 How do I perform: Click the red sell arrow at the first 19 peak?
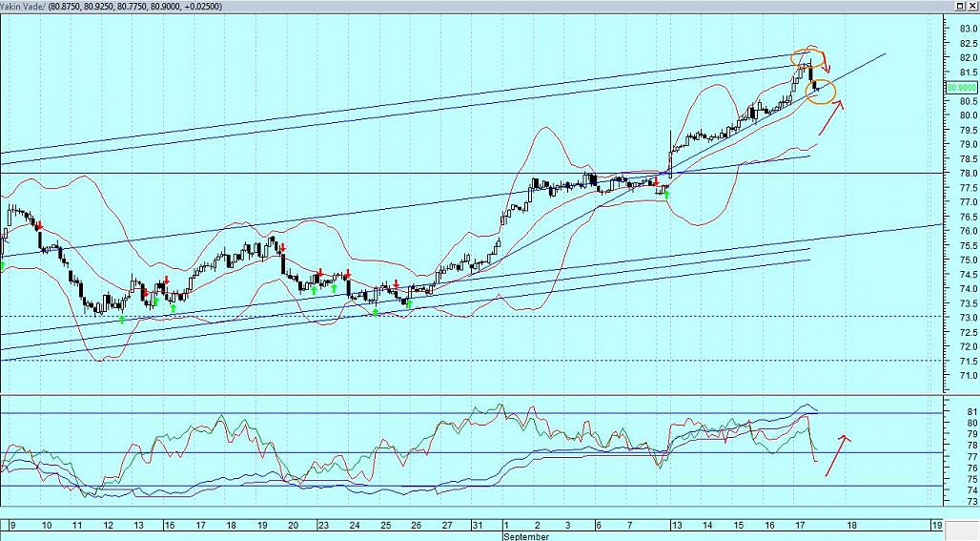click(281, 248)
